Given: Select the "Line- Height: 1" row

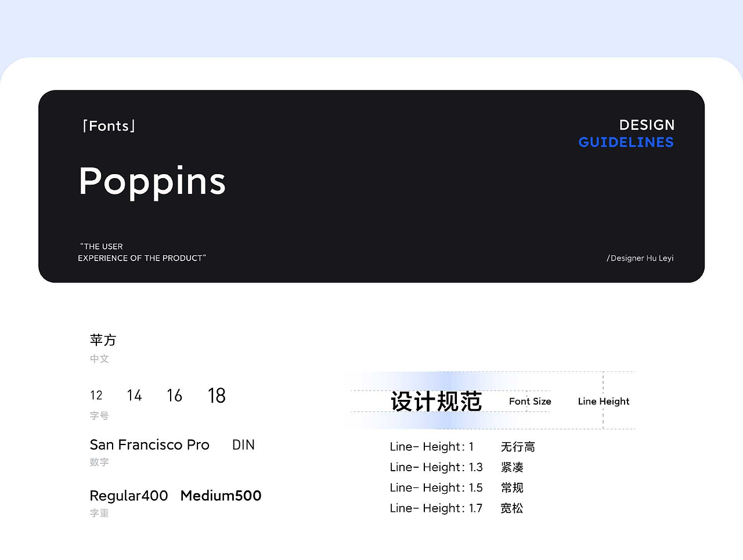Looking at the screenshot, I should coord(432,447).
